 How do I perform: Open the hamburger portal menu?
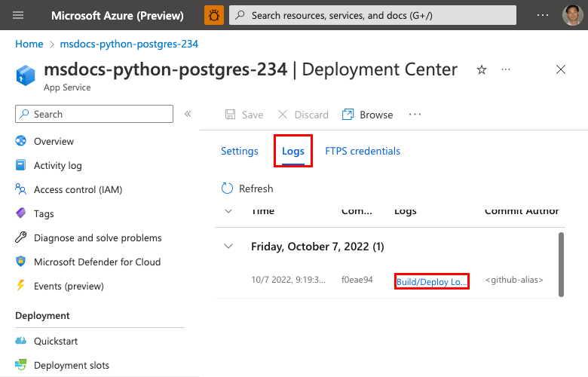point(19,15)
